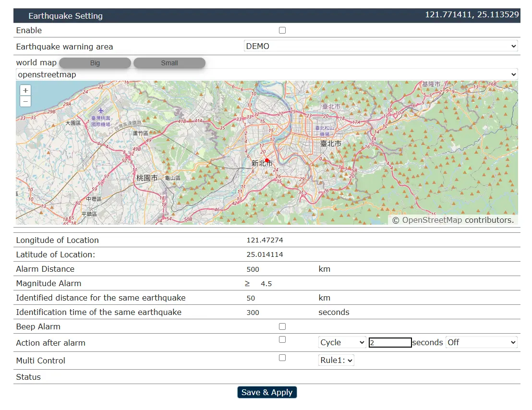Click the seconds duration input field
Image resolution: width=532 pixels, height=410 pixels.
point(390,343)
